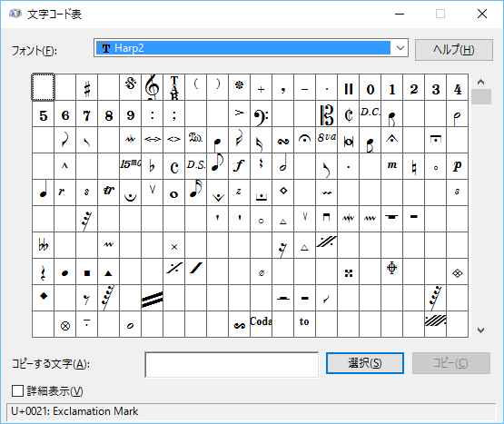Image resolution: width=504 pixels, height=424 pixels.
Task: Click the 選択(S) button
Action: point(365,363)
